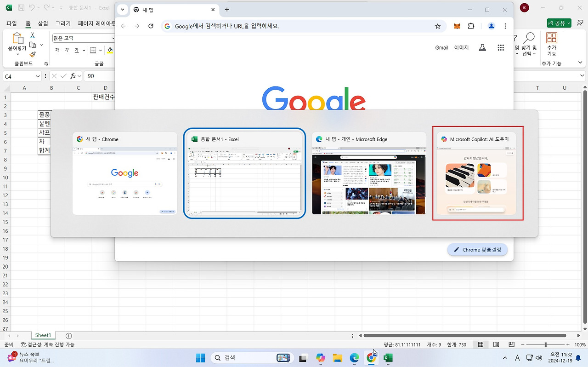Click the Paste clipboard icon in Excel
This screenshot has height=367, width=588.
[x=18, y=39]
